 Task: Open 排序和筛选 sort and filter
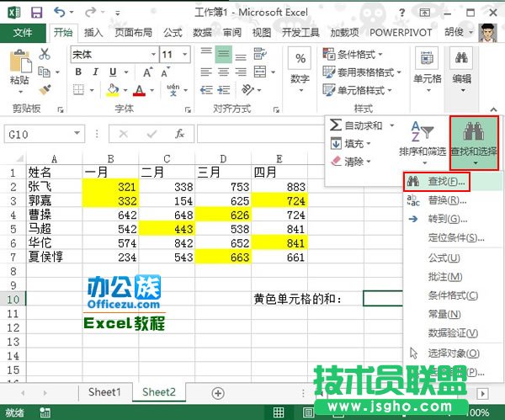(423, 143)
